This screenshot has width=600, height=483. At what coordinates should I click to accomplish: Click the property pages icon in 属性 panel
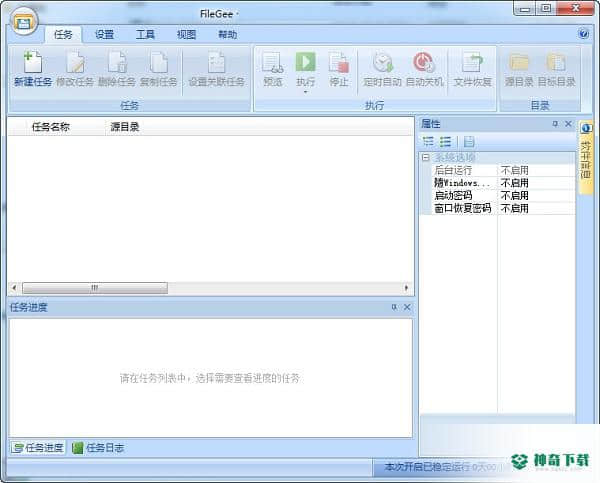click(x=469, y=142)
